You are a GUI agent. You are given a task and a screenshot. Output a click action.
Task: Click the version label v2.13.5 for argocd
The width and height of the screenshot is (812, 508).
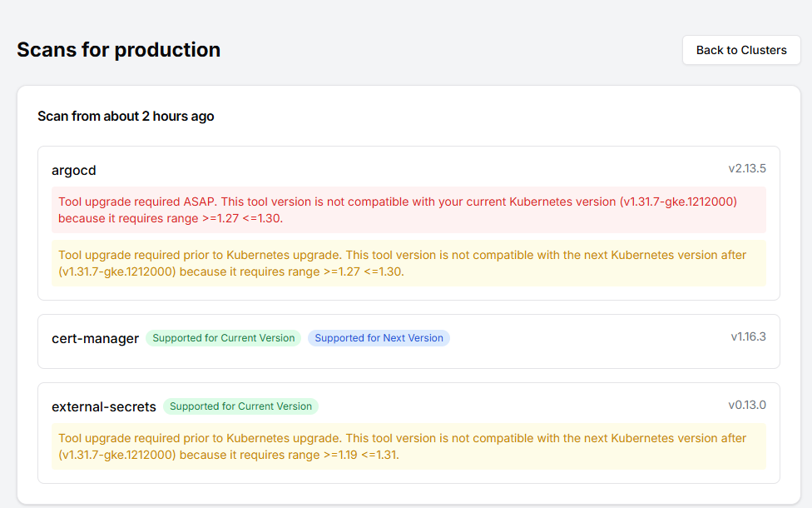click(748, 167)
